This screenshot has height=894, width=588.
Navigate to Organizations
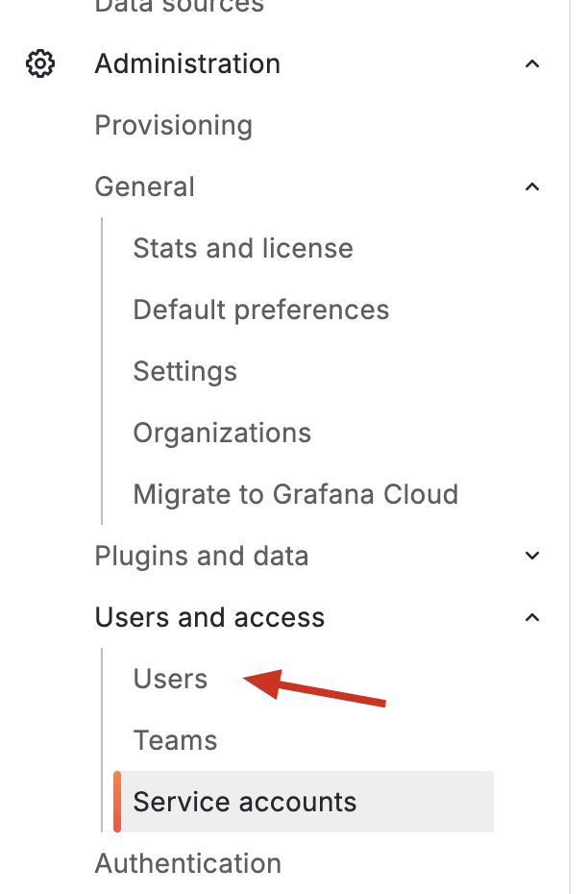[222, 433]
